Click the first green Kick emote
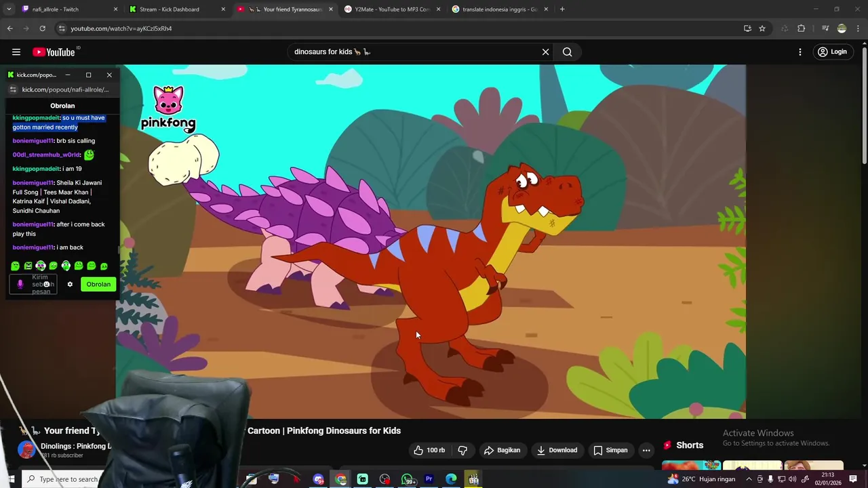The height and width of the screenshot is (488, 868). tap(15, 266)
